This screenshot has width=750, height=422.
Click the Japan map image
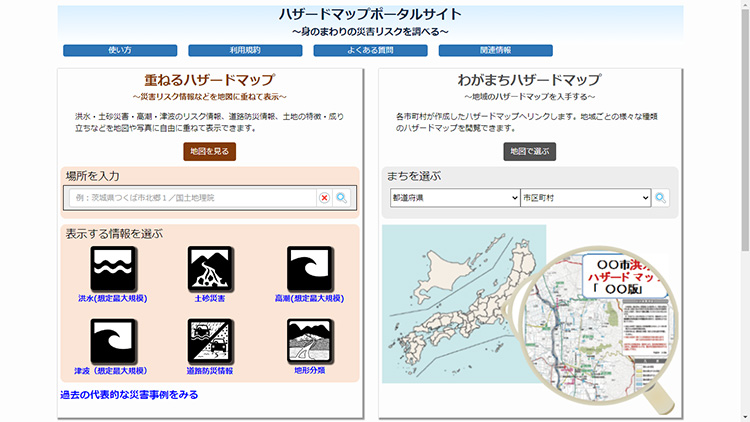tap(464, 310)
